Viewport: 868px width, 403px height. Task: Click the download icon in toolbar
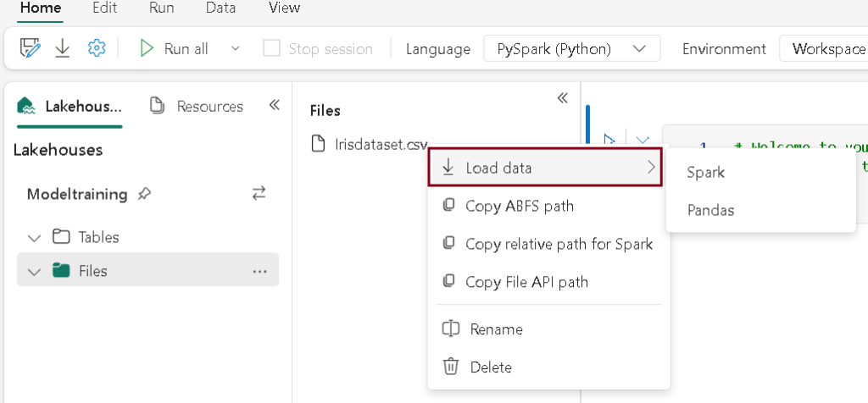[x=63, y=49]
